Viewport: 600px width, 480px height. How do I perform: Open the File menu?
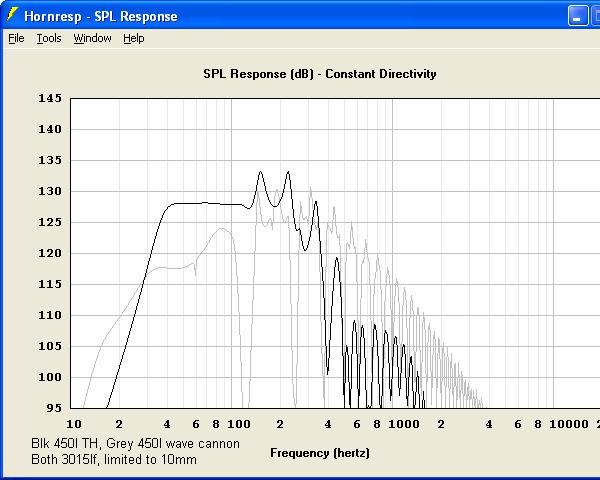click(16, 38)
